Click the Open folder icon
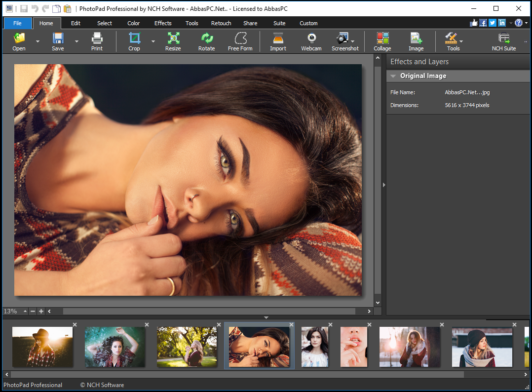The height and width of the screenshot is (392, 532). tap(19, 38)
